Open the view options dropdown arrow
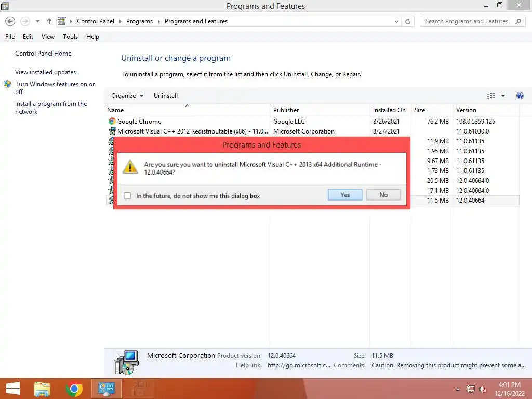The height and width of the screenshot is (399, 532). point(503,96)
